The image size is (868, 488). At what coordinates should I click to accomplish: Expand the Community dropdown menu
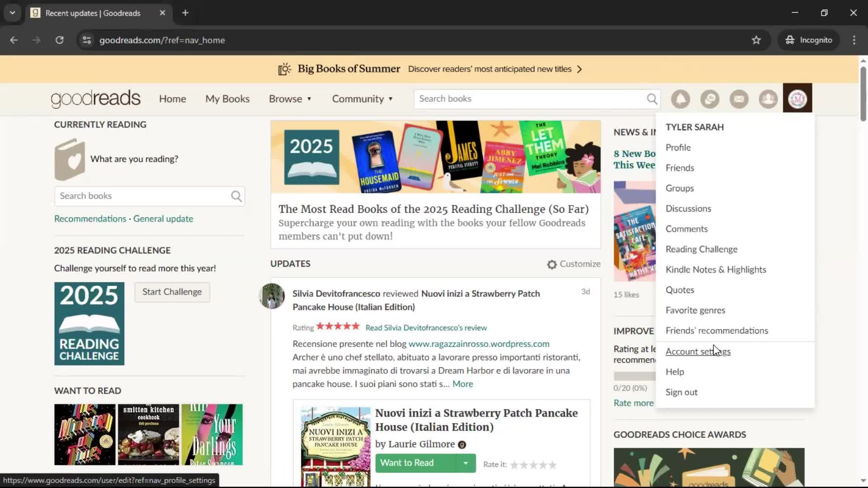363,99
